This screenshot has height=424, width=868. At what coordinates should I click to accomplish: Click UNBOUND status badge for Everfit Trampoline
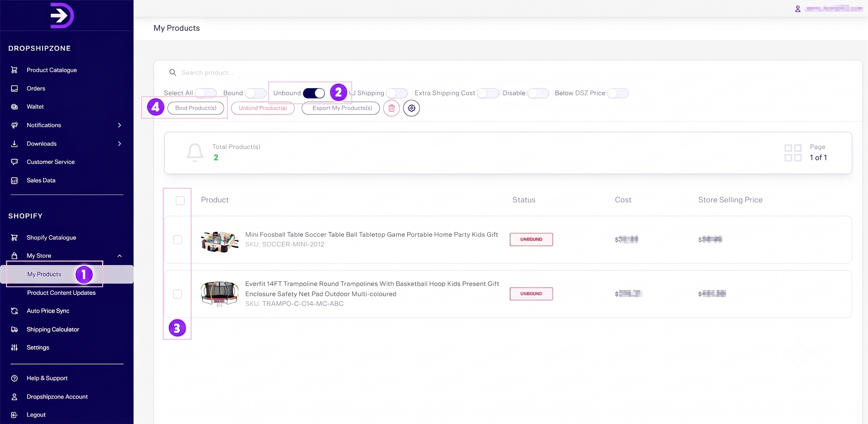click(x=531, y=294)
